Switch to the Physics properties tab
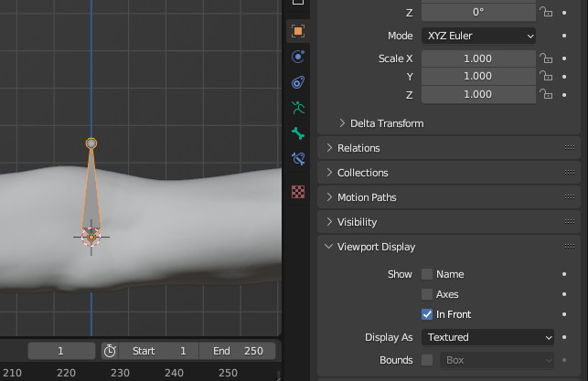The image size is (588, 381). click(297, 57)
